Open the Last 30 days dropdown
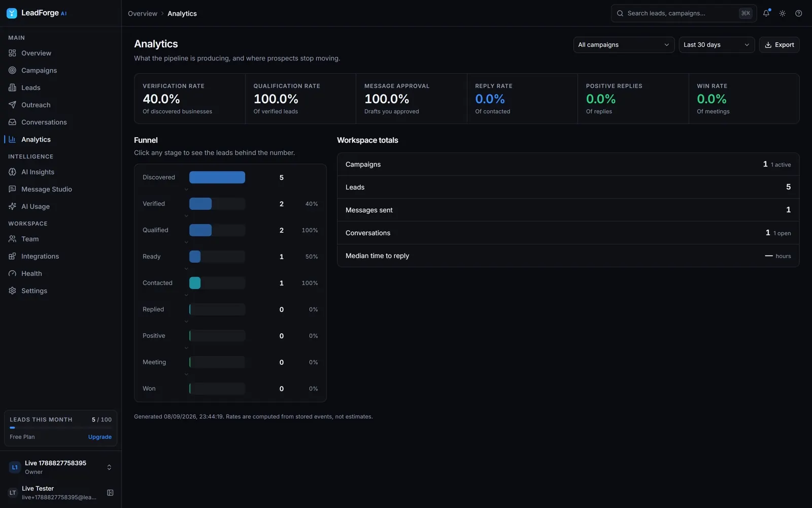The width and height of the screenshot is (812, 508). (x=717, y=45)
